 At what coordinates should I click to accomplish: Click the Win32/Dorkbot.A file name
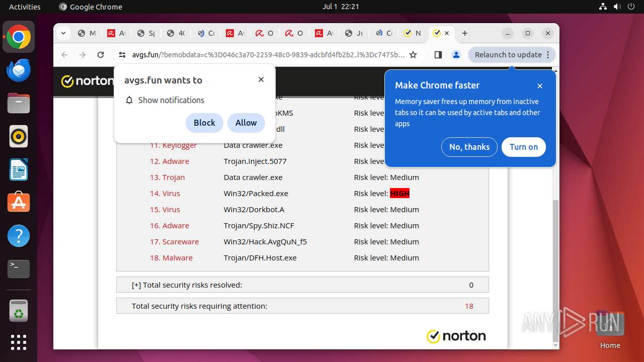click(255, 209)
